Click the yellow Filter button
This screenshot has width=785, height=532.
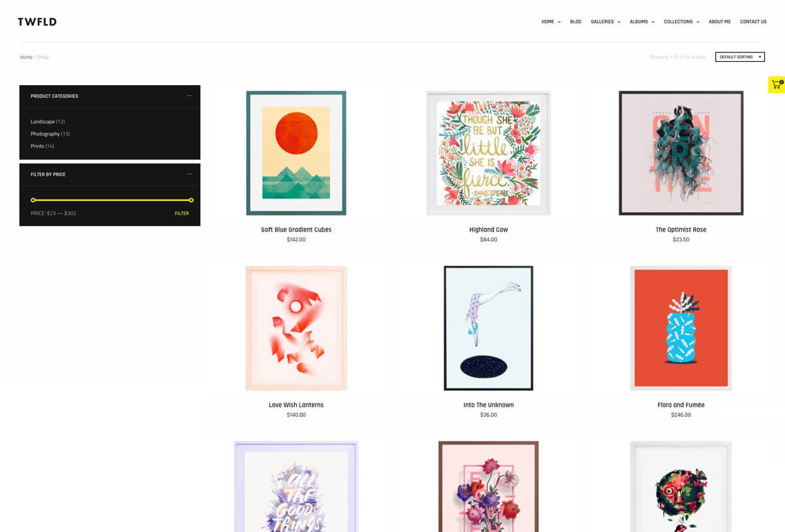coord(182,213)
